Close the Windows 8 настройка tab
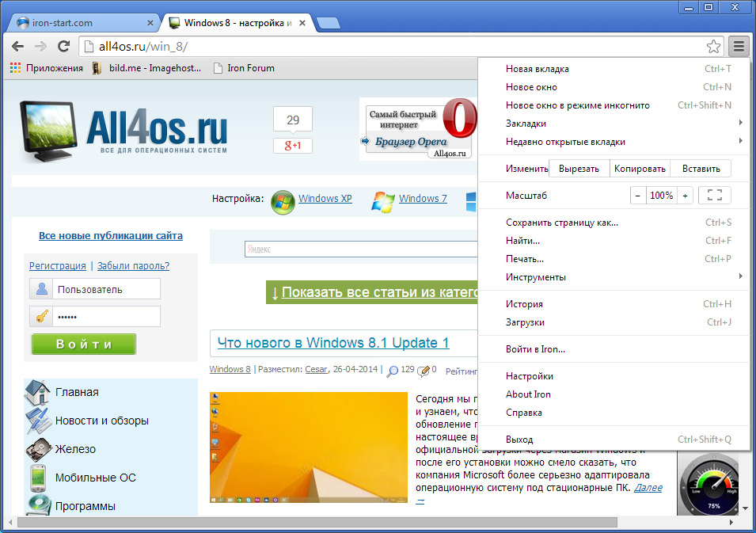 point(302,23)
